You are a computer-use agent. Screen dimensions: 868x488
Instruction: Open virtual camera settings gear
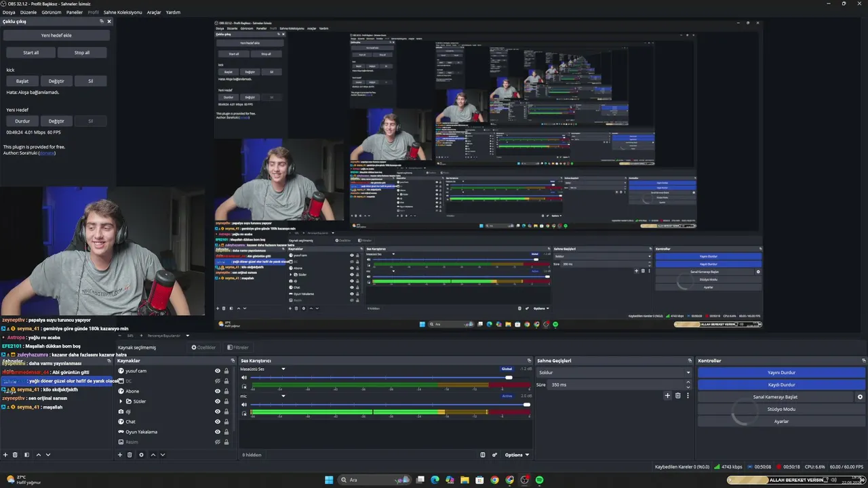861,397
